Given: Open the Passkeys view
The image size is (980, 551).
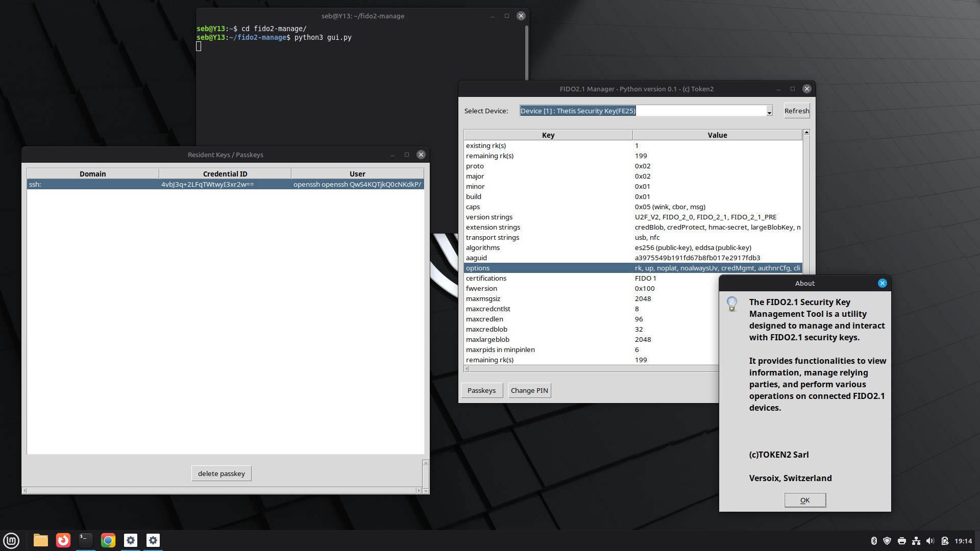Looking at the screenshot, I should tap(481, 390).
